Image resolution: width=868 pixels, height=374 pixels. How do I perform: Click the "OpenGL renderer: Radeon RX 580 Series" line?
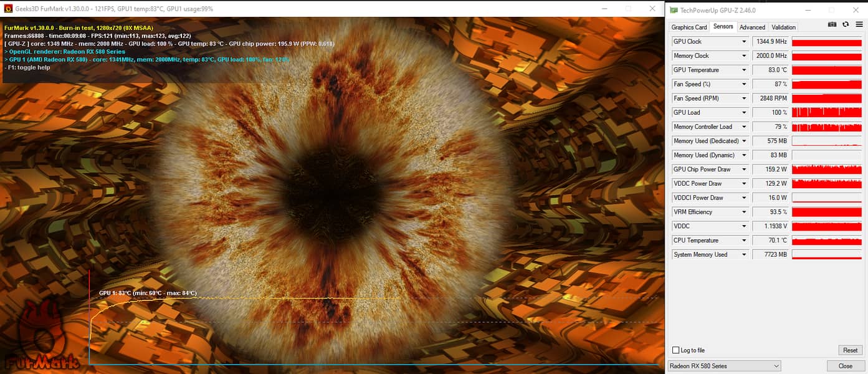pos(65,52)
